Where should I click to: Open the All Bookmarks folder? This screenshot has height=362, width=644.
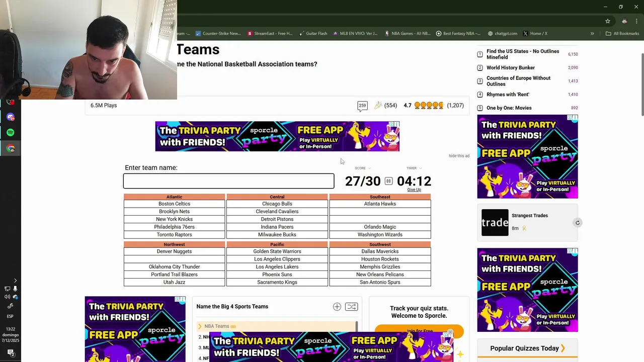[x=622, y=34]
